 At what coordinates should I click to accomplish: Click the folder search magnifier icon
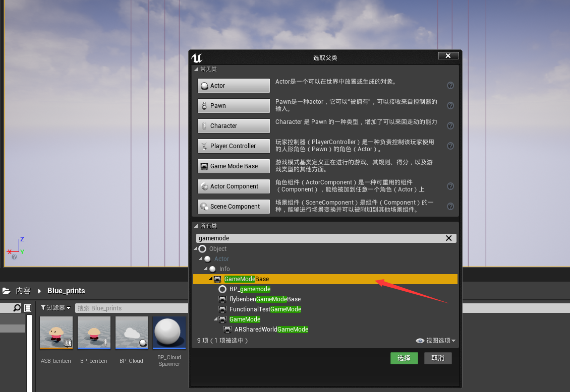[17, 308]
